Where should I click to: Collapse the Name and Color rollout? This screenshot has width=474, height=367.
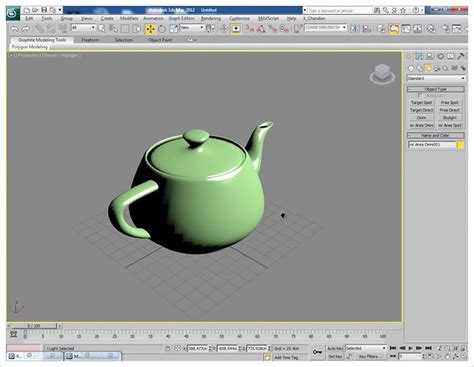(x=435, y=135)
